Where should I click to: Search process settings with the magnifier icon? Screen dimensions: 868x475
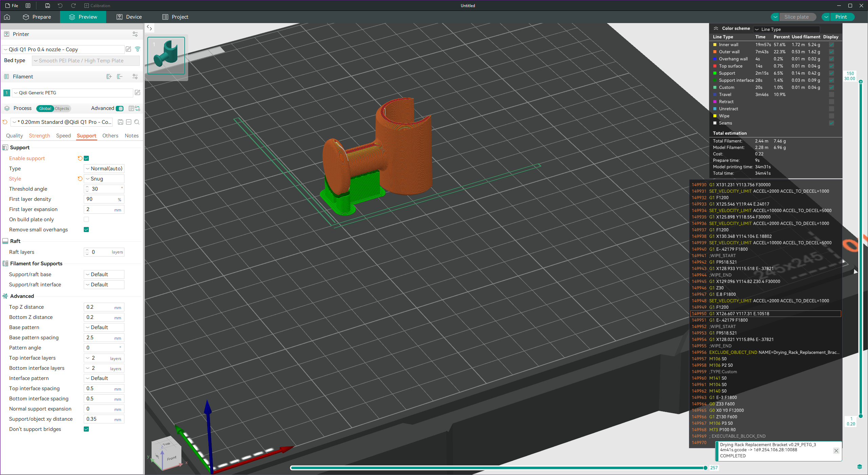137,122
